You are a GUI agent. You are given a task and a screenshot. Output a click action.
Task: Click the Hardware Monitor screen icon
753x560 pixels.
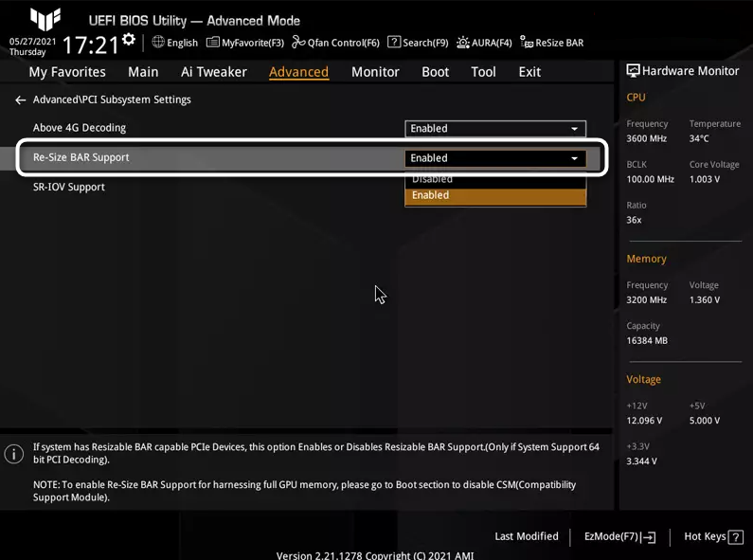(633, 71)
